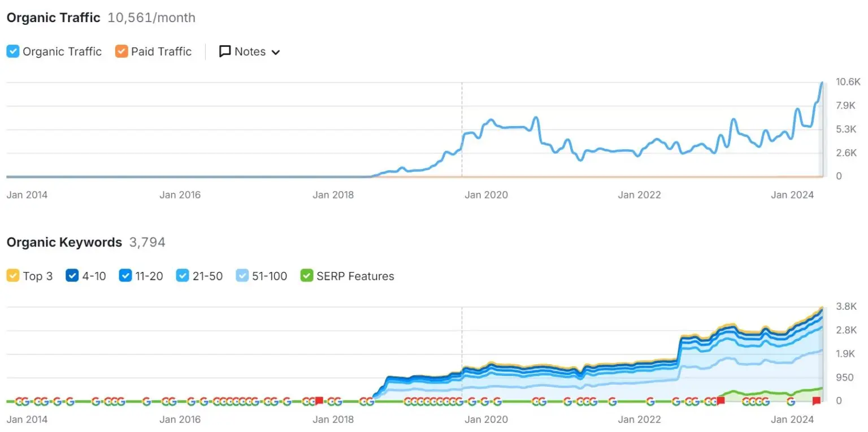The image size is (868, 432).
Task: Click the Notes speech bubble icon
Action: (225, 51)
